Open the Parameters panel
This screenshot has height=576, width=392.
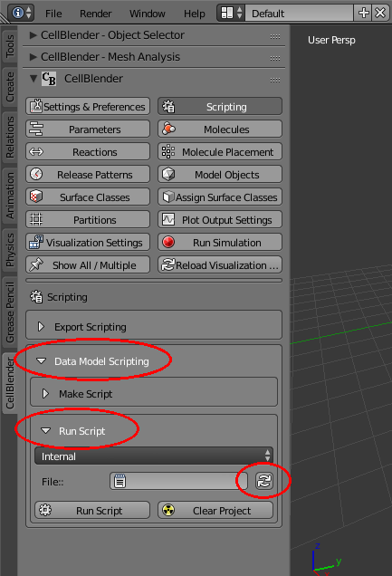tap(88, 130)
